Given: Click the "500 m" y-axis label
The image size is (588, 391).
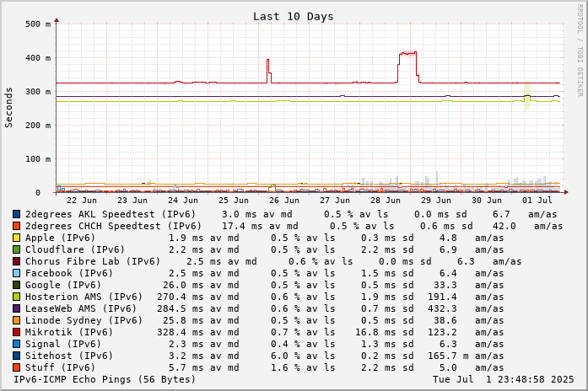Looking at the screenshot, I should pos(38,24).
